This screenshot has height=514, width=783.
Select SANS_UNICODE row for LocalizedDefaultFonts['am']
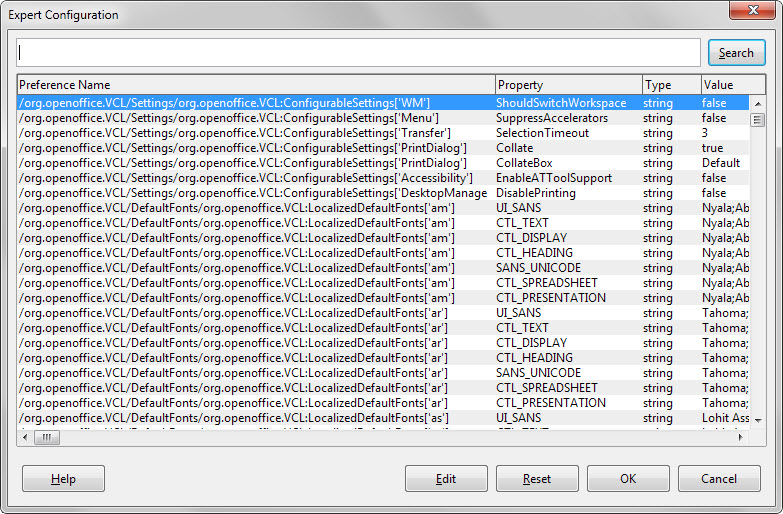tap(383, 268)
